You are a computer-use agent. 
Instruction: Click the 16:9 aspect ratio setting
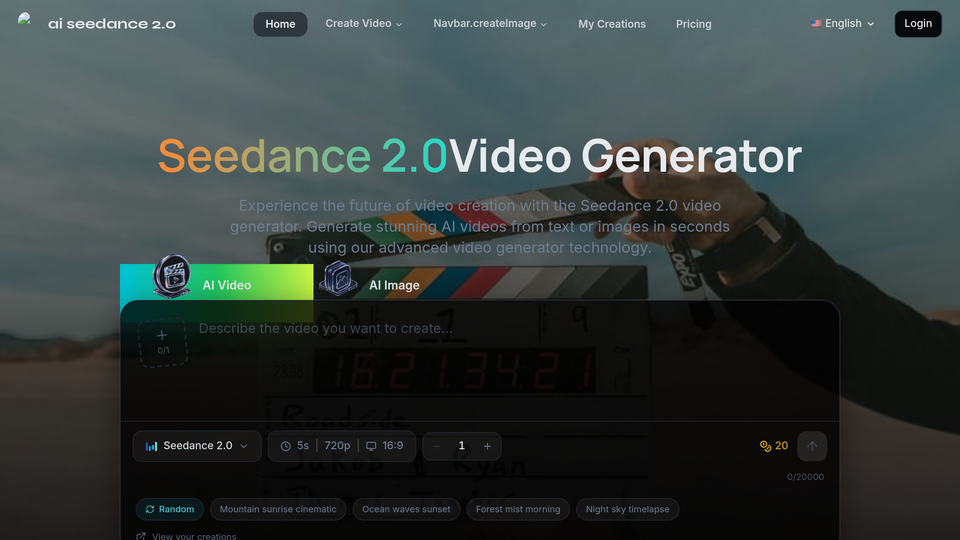click(x=385, y=446)
